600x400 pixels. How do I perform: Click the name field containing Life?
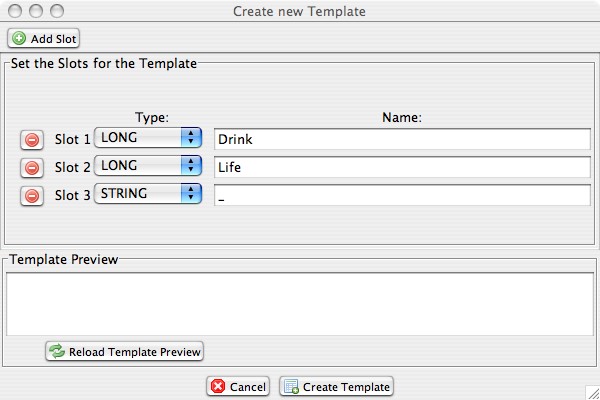click(x=402, y=167)
